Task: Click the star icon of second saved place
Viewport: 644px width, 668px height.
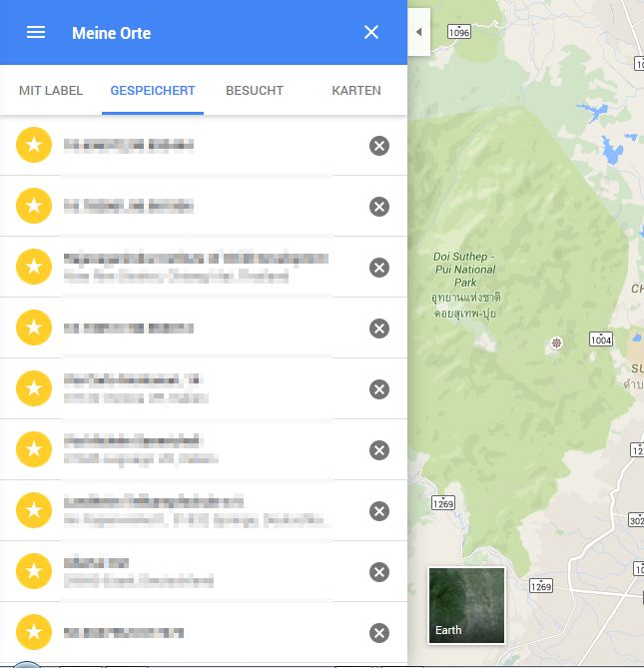Action: pos(34,206)
